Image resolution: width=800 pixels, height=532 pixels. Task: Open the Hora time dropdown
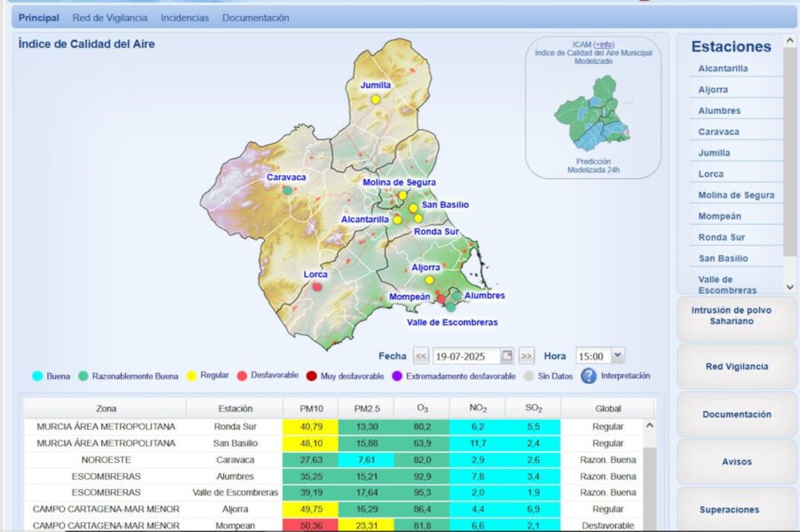tap(618, 356)
